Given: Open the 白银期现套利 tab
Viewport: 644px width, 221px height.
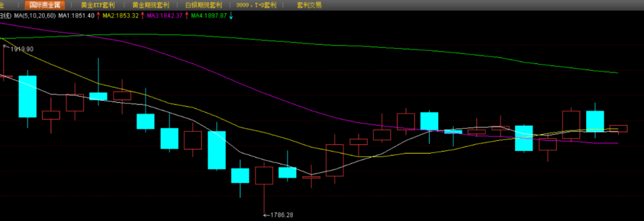Looking at the screenshot, I should tap(204, 5).
